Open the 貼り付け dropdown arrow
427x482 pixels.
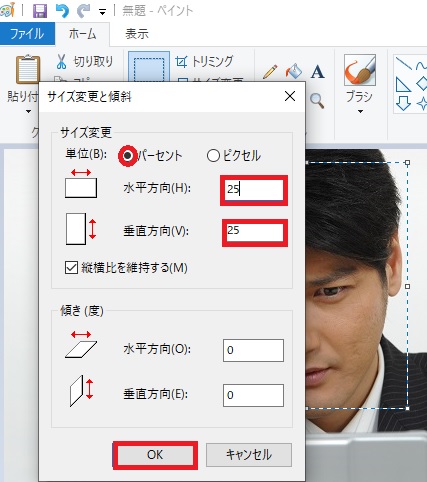28,112
